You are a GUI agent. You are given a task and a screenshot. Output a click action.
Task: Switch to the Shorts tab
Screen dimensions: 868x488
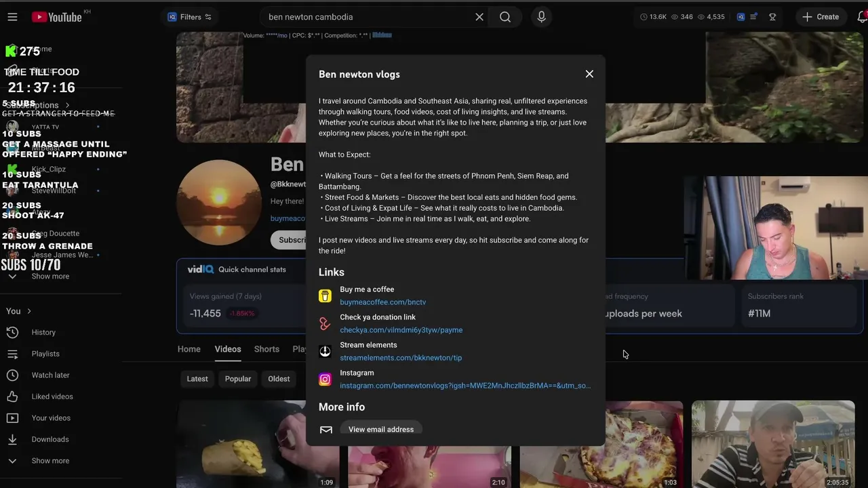(x=267, y=349)
